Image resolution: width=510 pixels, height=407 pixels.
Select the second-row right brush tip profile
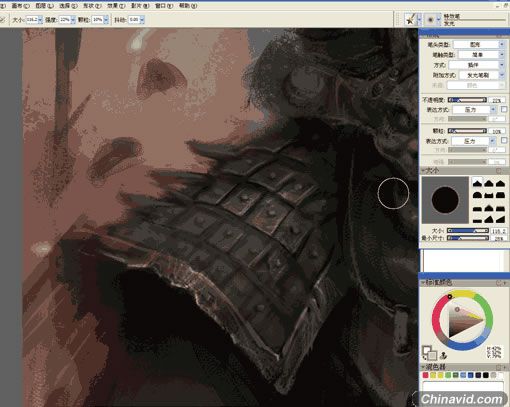point(500,195)
